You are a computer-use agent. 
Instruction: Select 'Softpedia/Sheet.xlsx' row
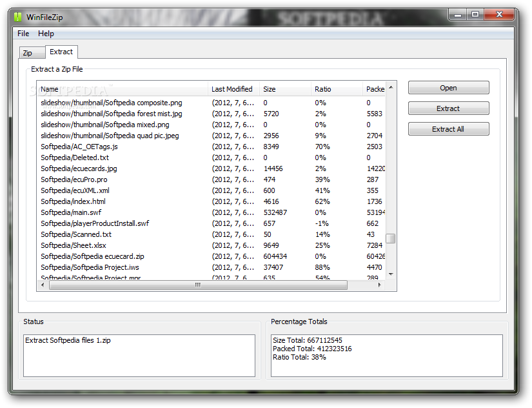(x=211, y=245)
